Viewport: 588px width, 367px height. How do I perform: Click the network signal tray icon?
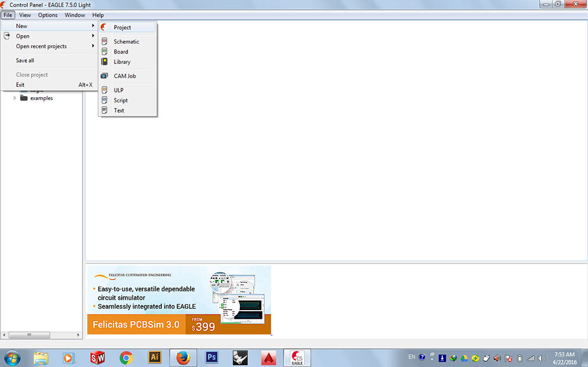[530, 358]
